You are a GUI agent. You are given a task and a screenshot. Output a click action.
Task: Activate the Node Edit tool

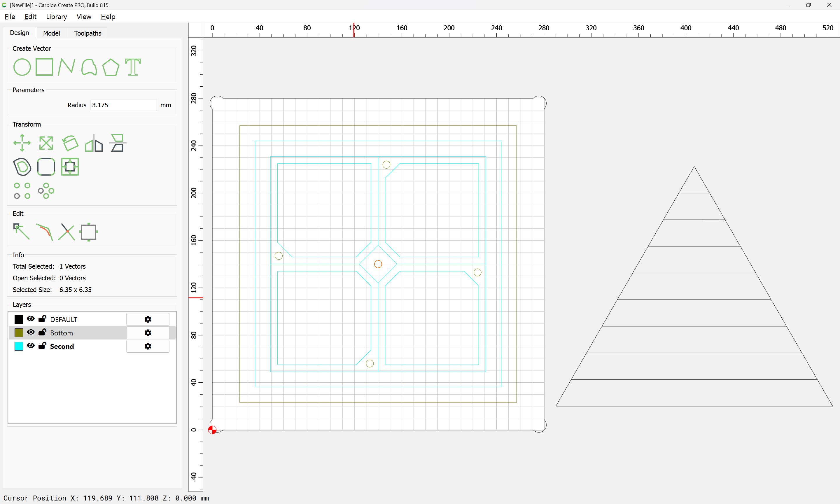coord(21,232)
